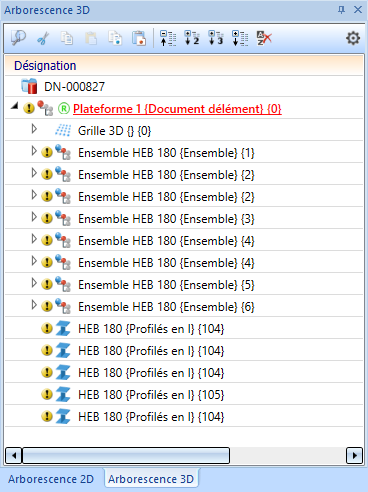The image size is (368, 492).
Task: Click the horizontal scrollbar thumb
Action: [126, 455]
